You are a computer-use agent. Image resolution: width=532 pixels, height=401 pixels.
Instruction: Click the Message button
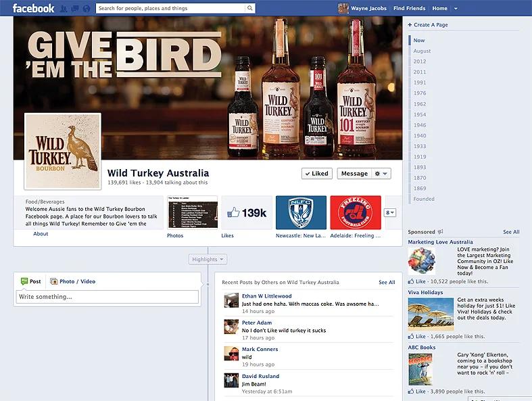pos(354,174)
